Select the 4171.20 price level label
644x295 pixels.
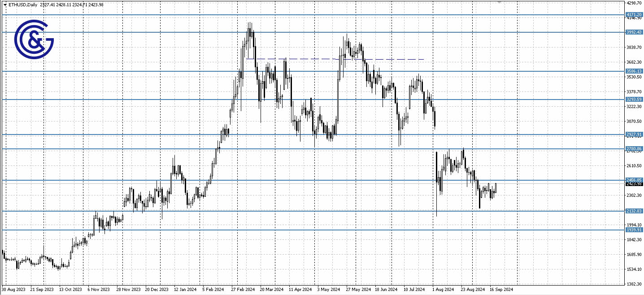click(x=634, y=15)
